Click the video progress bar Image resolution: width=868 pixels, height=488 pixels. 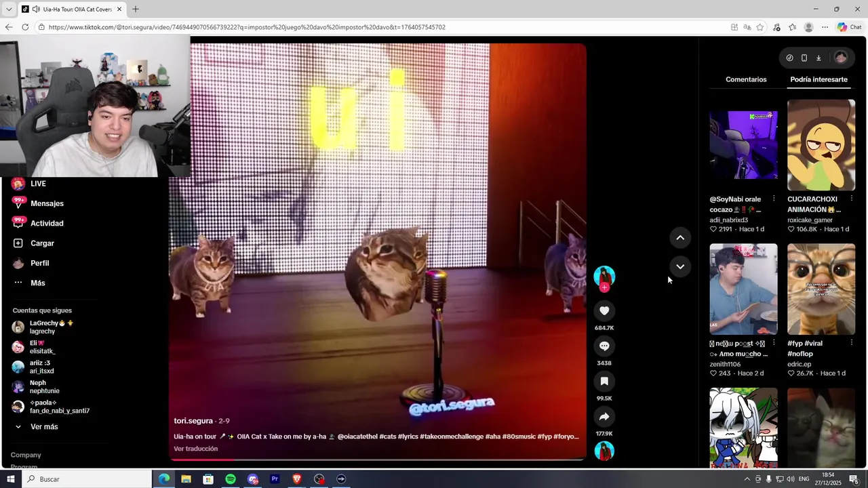pos(377,460)
